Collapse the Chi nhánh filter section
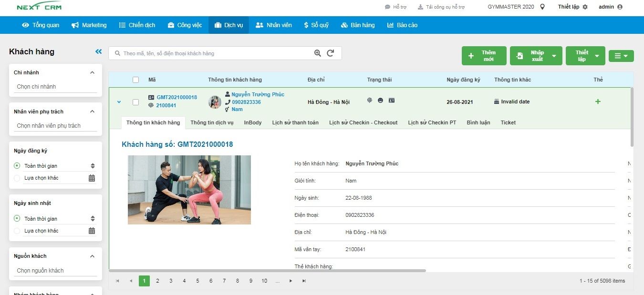 [92, 72]
